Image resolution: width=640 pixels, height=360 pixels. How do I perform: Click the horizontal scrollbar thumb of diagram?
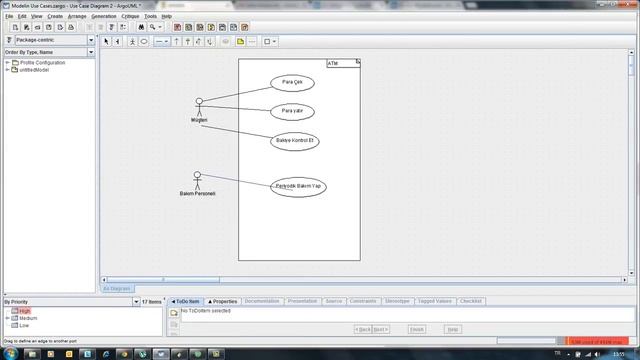click(163, 280)
